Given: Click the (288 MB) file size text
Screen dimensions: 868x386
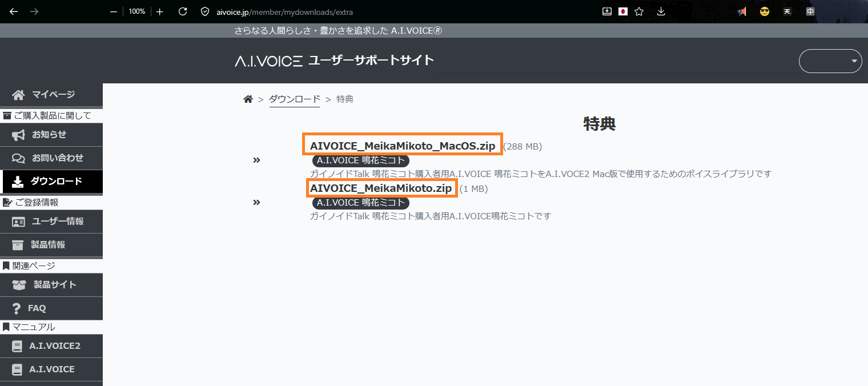Looking at the screenshot, I should tap(523, 147).
